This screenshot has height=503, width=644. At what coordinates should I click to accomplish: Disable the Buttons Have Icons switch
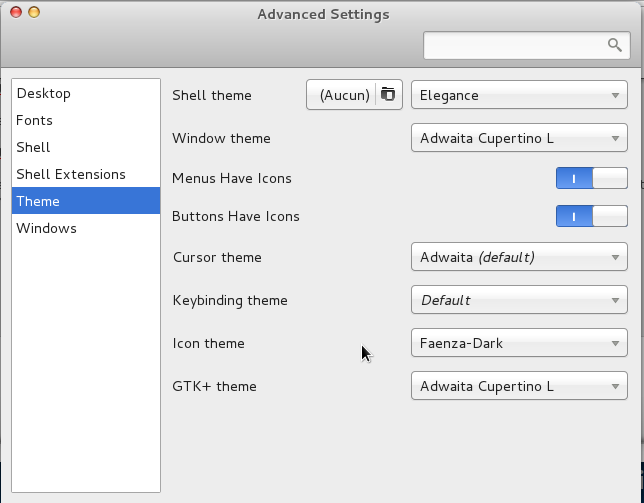click(x=591, y=216)
